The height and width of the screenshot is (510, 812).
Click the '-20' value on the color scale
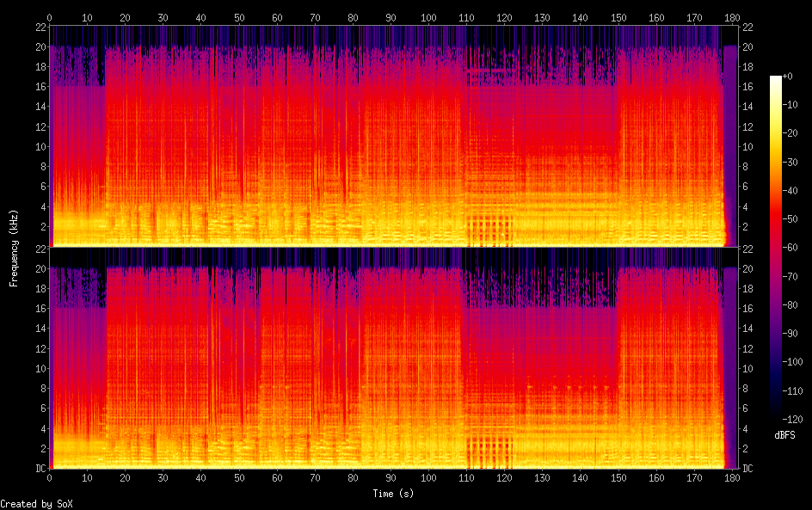coord(790,133)
